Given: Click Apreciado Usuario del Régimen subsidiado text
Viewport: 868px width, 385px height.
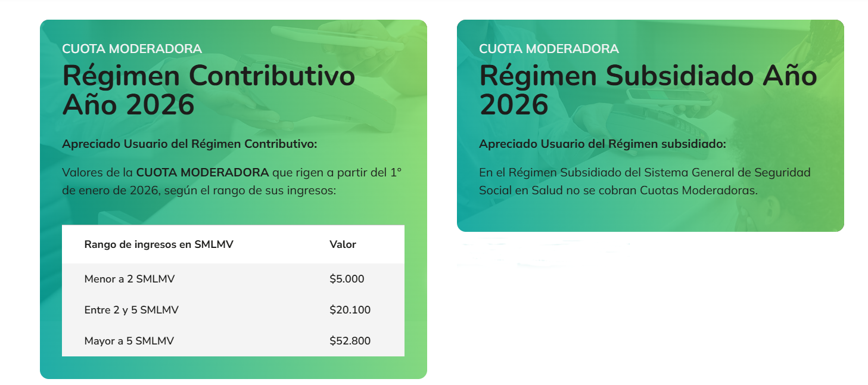Looking at the screenshot, I should pos(602,144).
